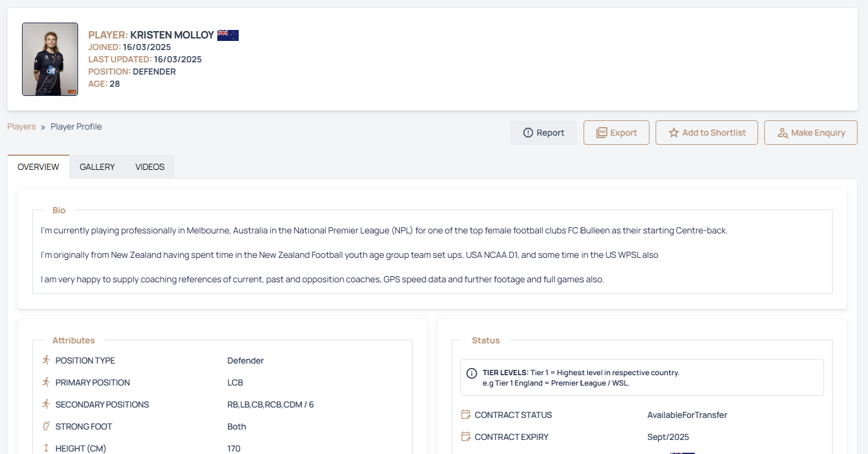Go back to Players breadcrumb link
Viewport: 868px width, 454px height.
pyautogui.click(x=21, y=126)
